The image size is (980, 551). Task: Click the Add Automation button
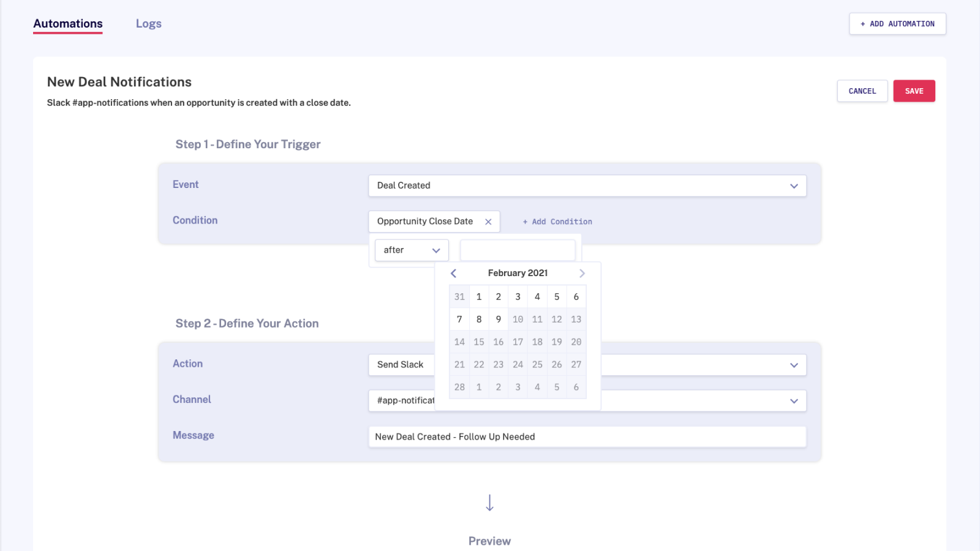coord(897,24)
